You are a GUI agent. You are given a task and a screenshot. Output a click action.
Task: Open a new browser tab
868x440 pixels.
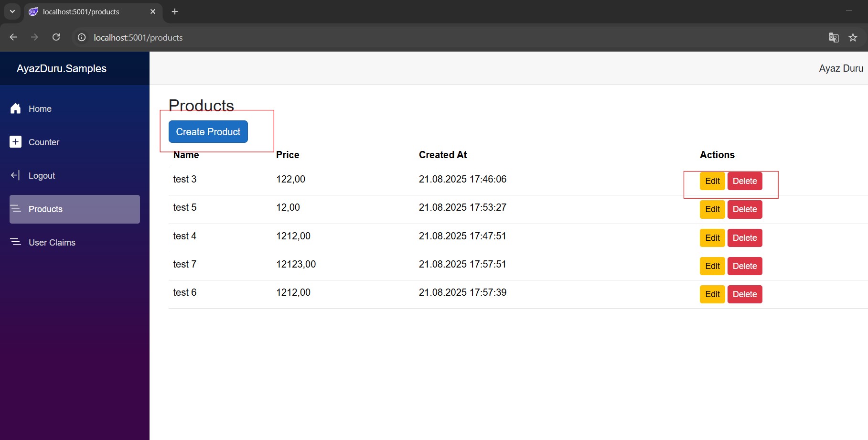click(x=175, y=11)
